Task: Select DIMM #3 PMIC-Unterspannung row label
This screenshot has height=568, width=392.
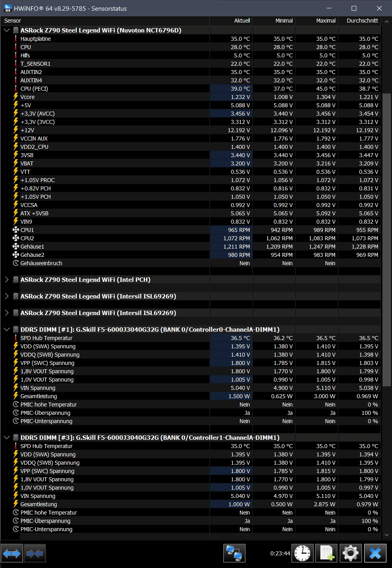Action: [x=46, y=529]
